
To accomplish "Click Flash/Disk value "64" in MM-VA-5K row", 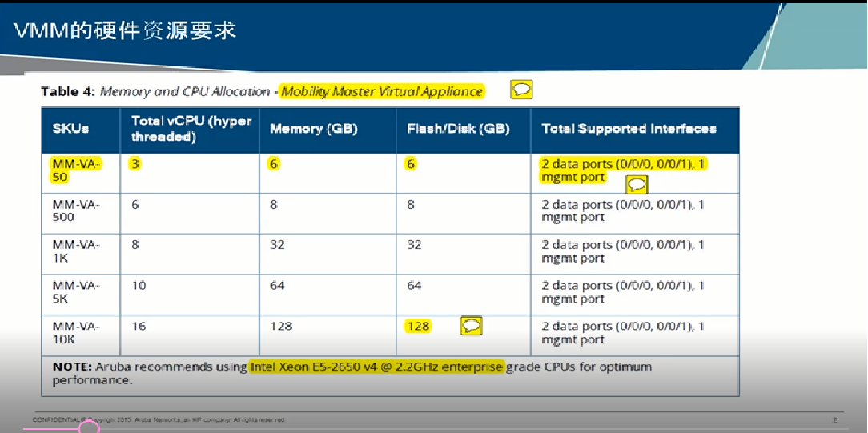I will (x=414, y=286).
